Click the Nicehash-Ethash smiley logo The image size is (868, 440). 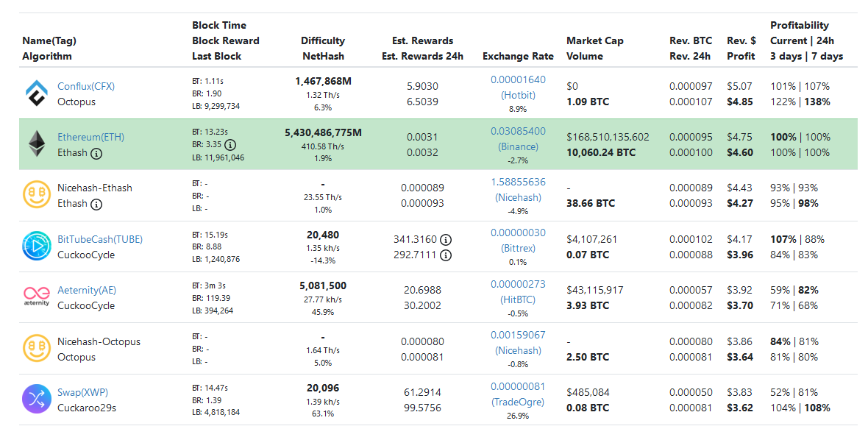[x=37, y=195]
